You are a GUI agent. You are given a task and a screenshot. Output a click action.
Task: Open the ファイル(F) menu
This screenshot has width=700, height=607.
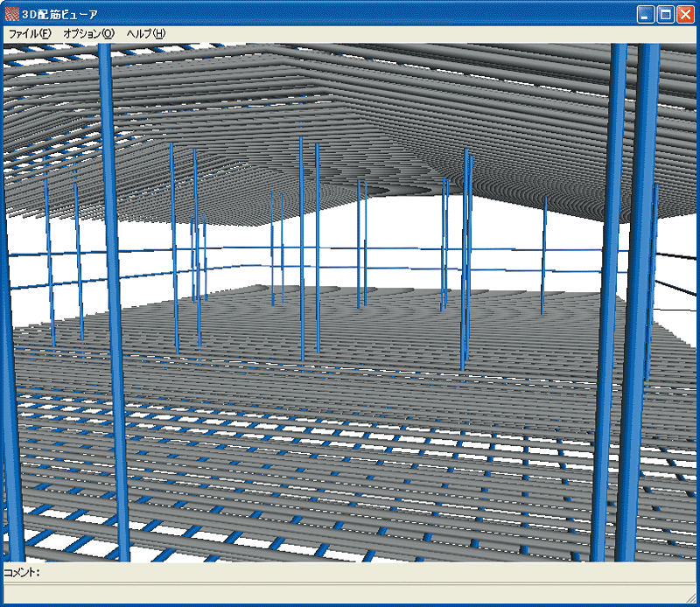coord(30,33)
